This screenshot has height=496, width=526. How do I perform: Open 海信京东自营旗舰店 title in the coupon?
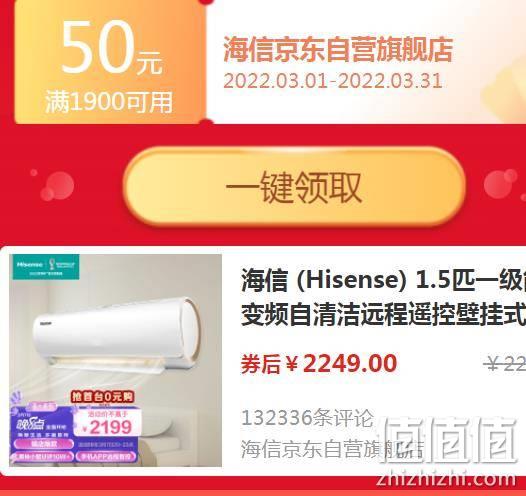click(338, 50)
